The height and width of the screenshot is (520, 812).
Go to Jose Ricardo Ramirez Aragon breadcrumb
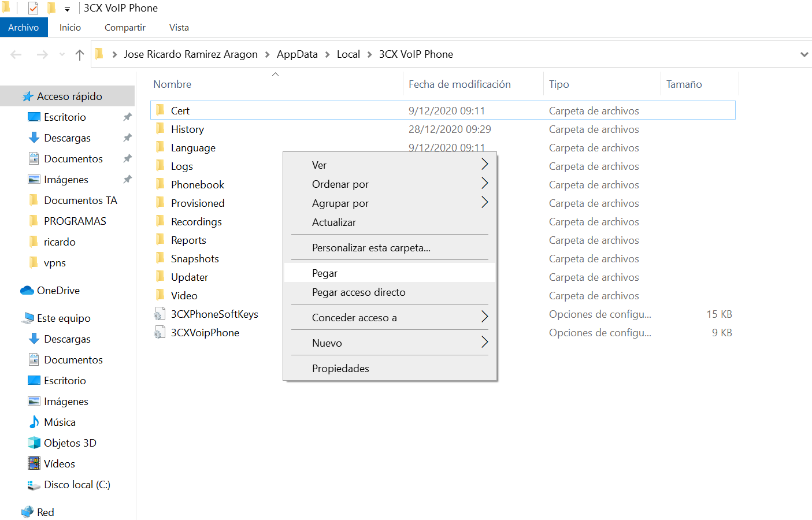coord(191,54)
